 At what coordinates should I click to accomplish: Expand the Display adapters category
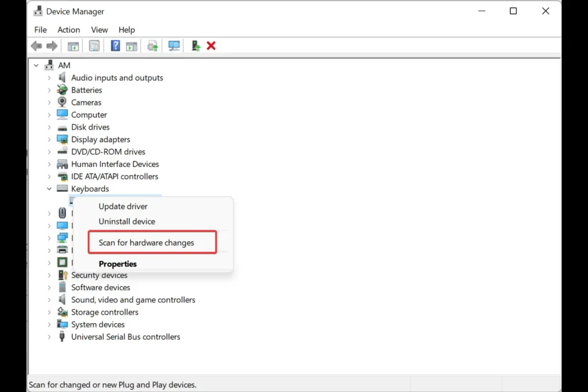(49, 139)
